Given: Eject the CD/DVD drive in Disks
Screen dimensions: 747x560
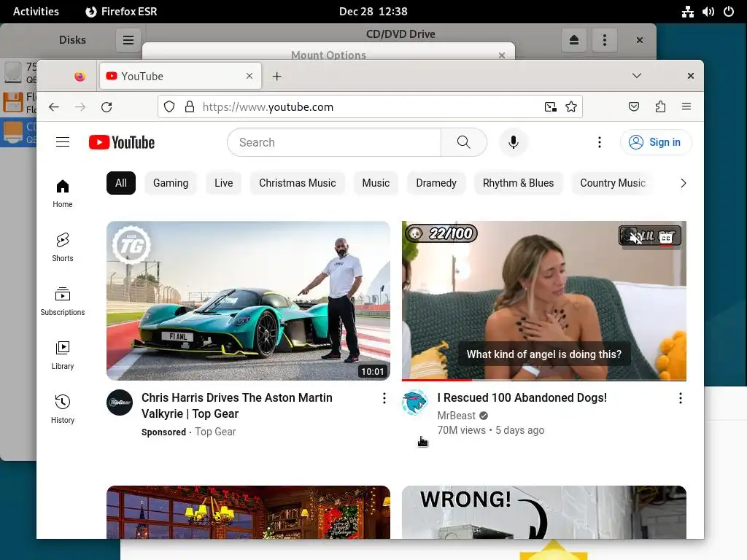Looking at the screenshot, I should (x=573, y=40).
